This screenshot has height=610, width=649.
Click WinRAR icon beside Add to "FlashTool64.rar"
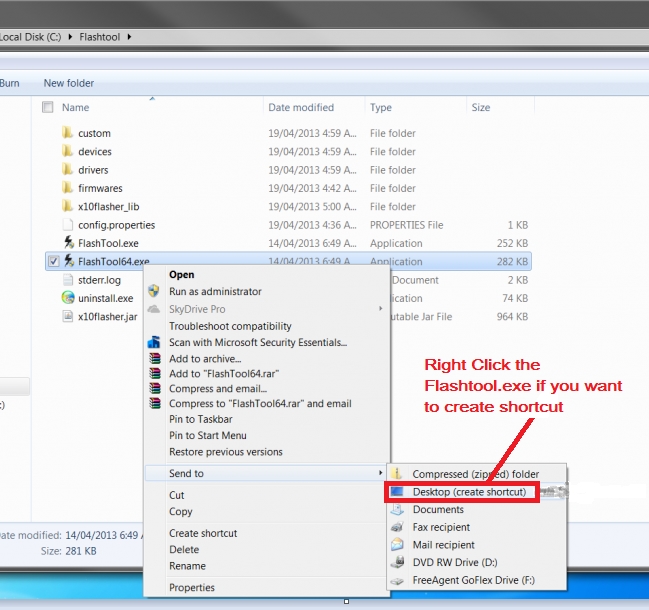coord(155,373)
